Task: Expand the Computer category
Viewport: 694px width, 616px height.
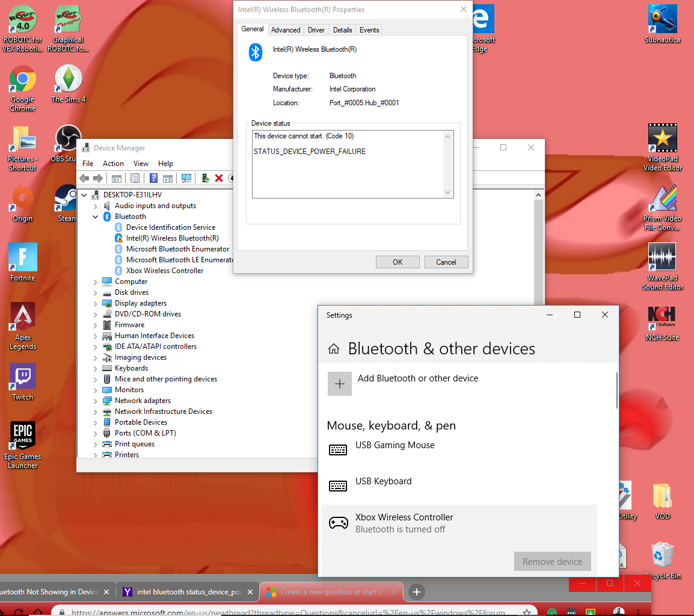Action: tap(95, 282)
